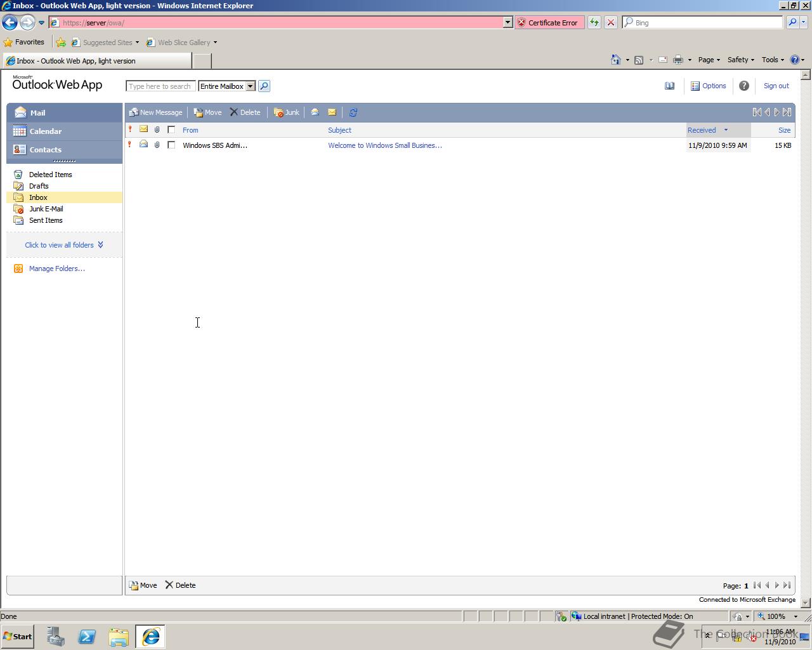Image resolution: width=812 pixels, height=650 pixels.
Task: Click Move in the bottom toolbar
Action: point(143,585)
